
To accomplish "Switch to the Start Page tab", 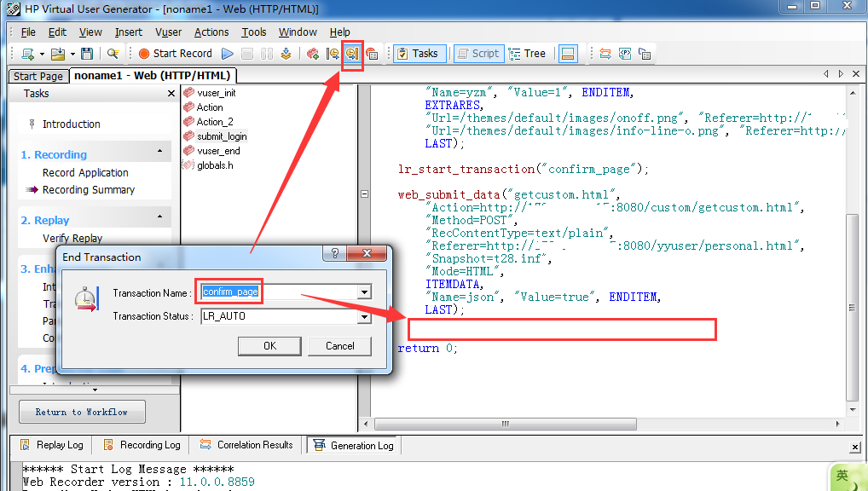I will (x=38, y=77).
